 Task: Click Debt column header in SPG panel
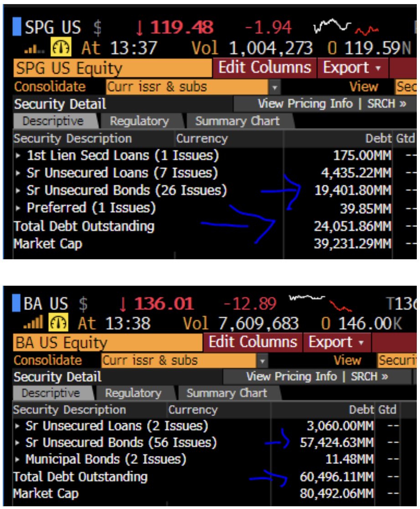click(378, 139)
